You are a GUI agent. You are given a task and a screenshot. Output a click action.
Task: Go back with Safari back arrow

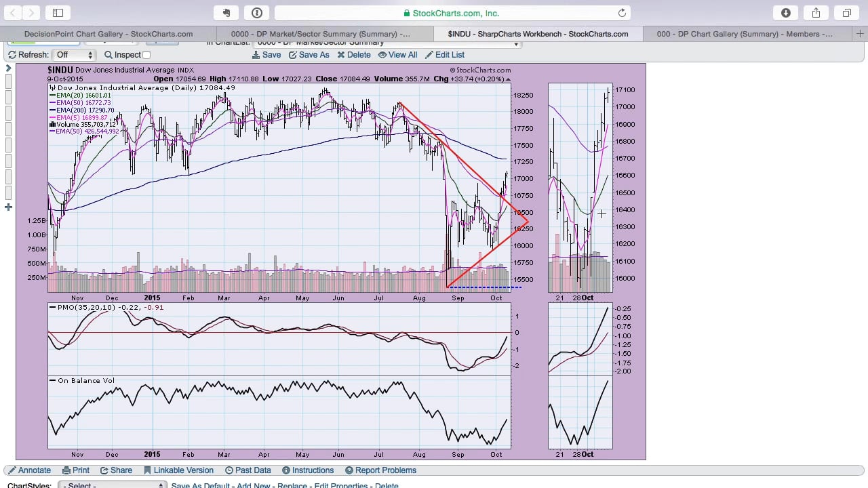click(x=14, y=13)
